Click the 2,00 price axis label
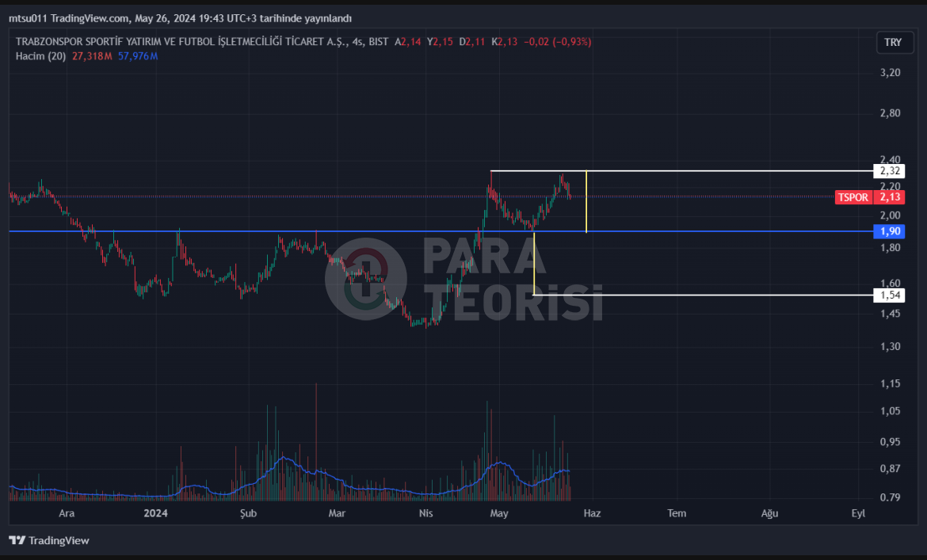Screen dimensions: 927x560 [890, 215]
